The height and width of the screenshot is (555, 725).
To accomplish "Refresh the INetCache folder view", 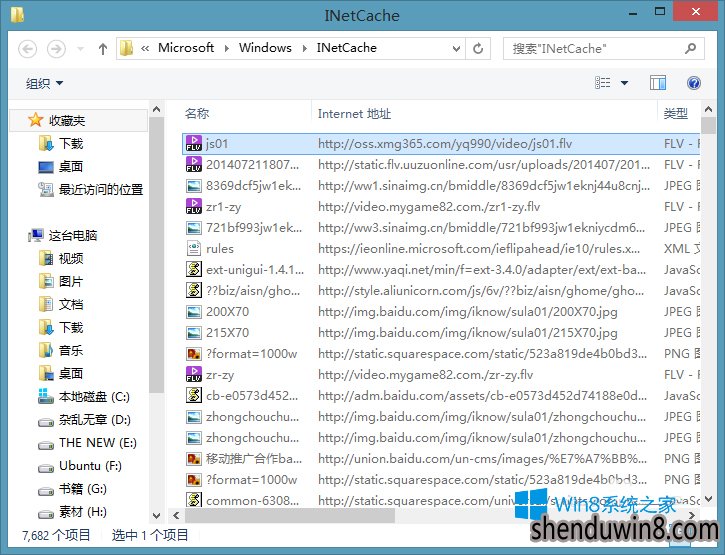I will [478, 48].
